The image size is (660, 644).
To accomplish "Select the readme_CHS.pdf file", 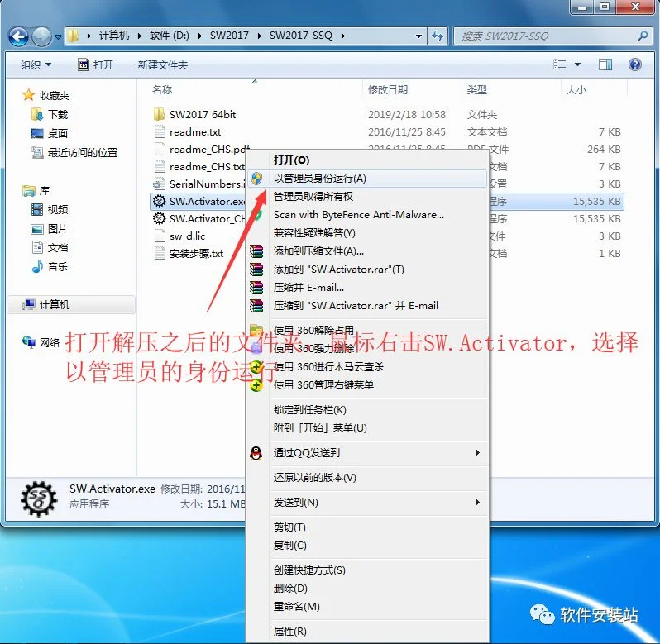I will [209, 150].
